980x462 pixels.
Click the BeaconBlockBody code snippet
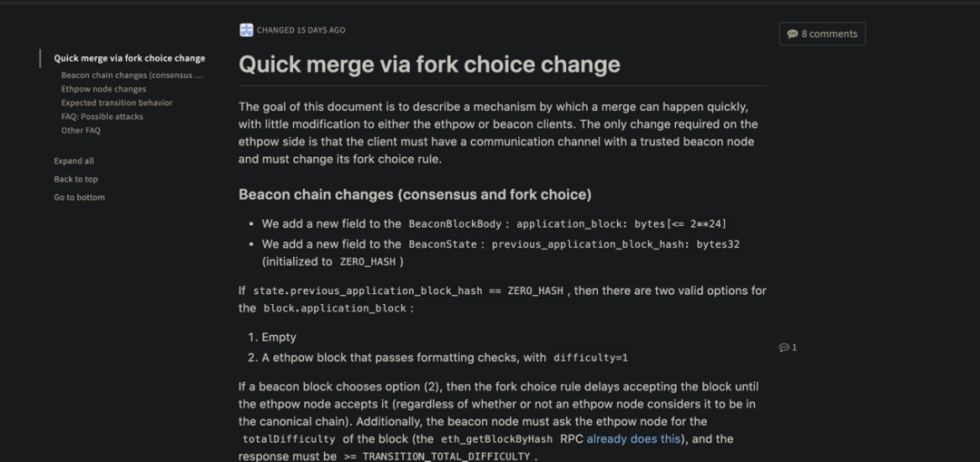(x=455, y=224)
